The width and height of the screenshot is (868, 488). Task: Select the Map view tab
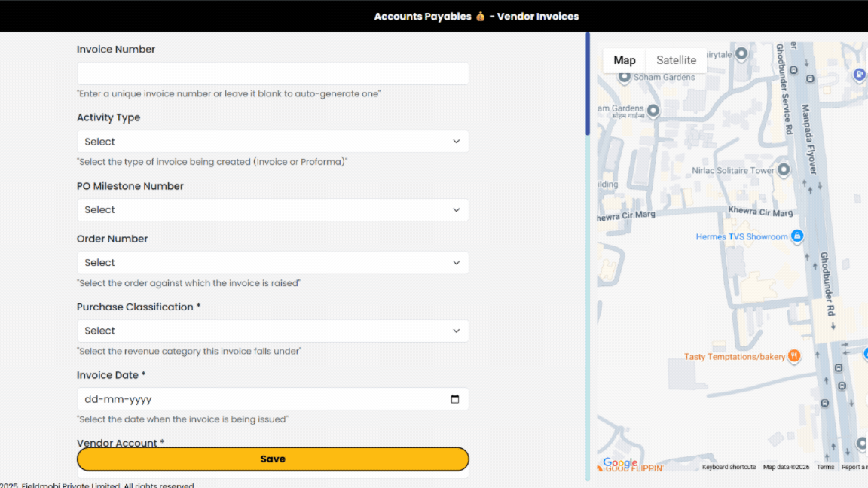pos(625,60)
